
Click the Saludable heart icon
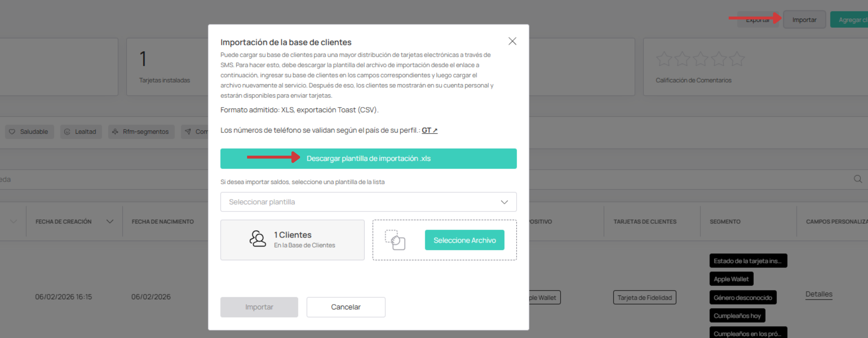point(12,132)
